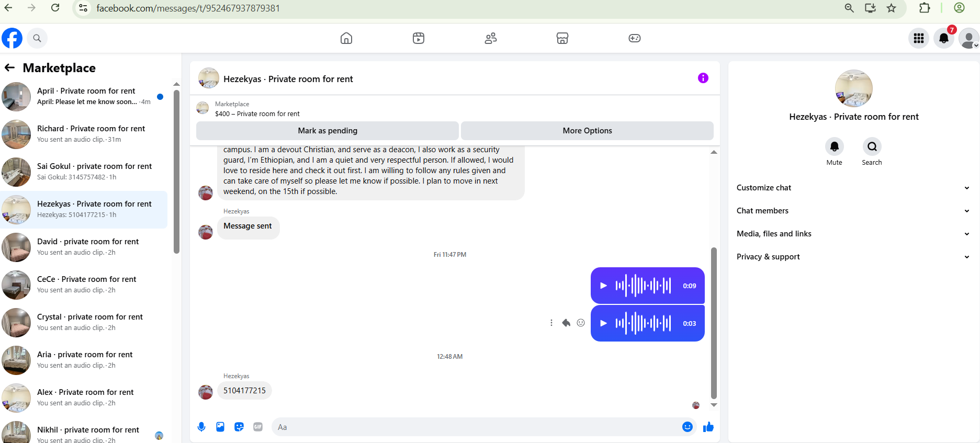
Task: Open Crystal's private room for rent chat
Action: 84,323
